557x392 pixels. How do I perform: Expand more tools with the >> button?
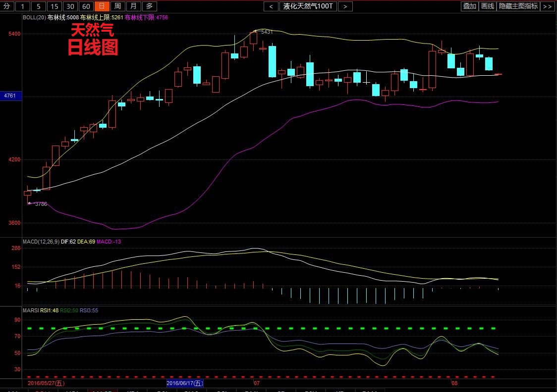pos(547,6)
